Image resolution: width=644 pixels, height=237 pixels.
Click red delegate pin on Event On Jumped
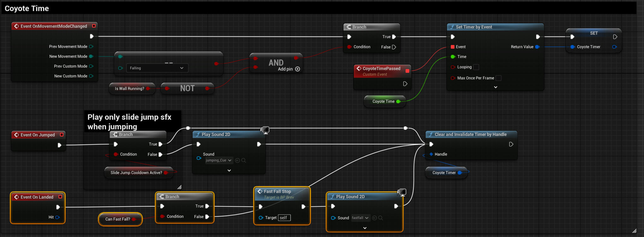pyautogui.click(x=62, y=135)
